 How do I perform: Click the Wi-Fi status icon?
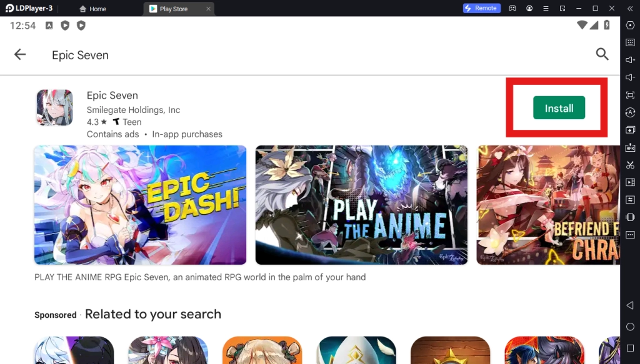pos(582,25)
